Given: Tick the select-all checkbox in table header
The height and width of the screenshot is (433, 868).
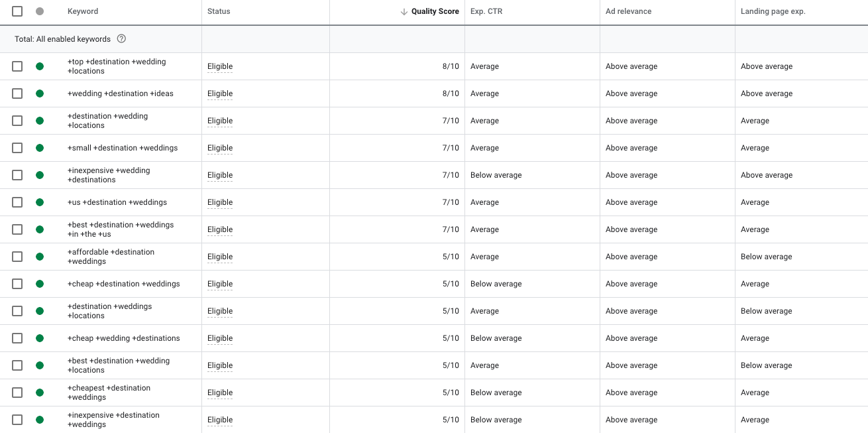Looking at the screenshot, I should 17,11.
